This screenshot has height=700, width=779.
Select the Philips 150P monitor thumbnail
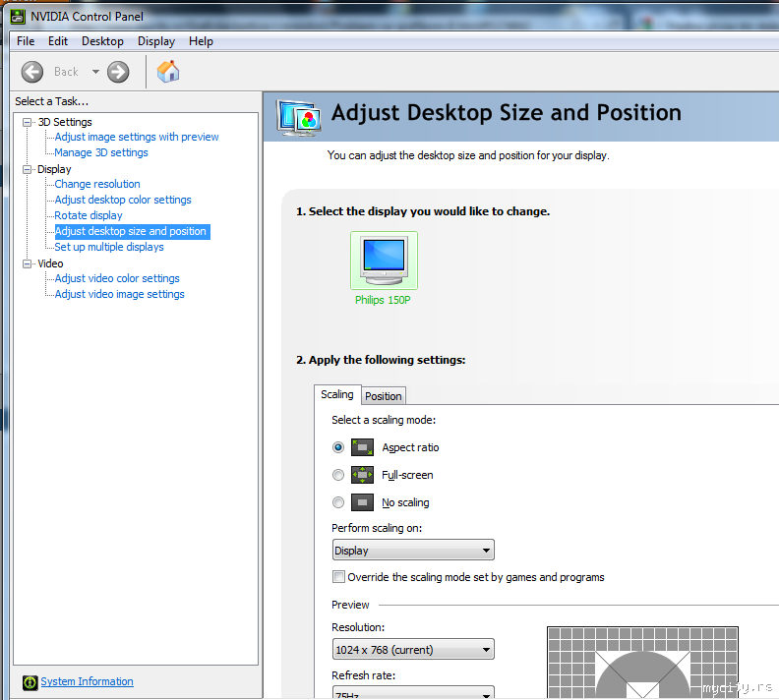click(x=384, y=261)
